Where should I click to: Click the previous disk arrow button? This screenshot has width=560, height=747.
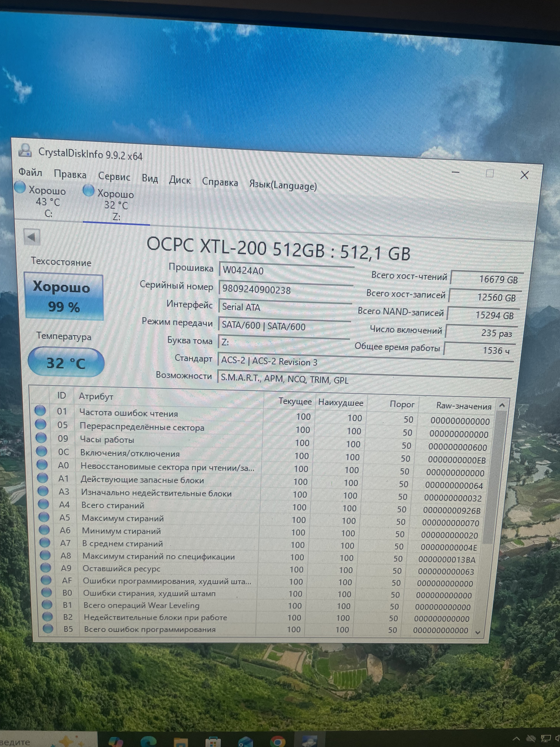(x=32, y=237)
